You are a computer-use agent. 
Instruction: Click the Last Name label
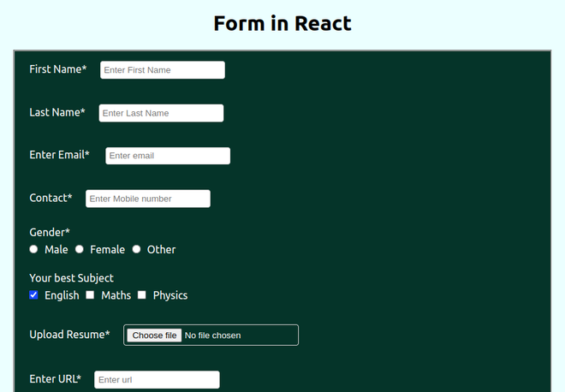(57, 112)
